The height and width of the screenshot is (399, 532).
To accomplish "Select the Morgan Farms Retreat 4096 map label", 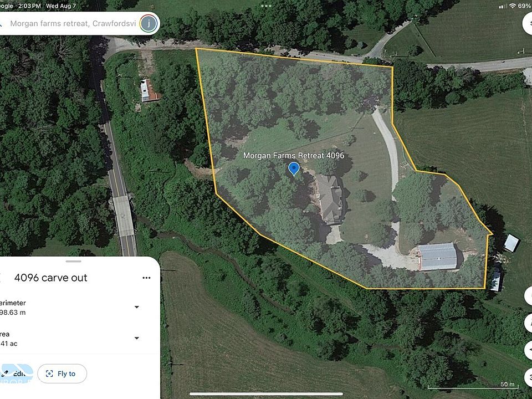I will [x=294, y=155].
